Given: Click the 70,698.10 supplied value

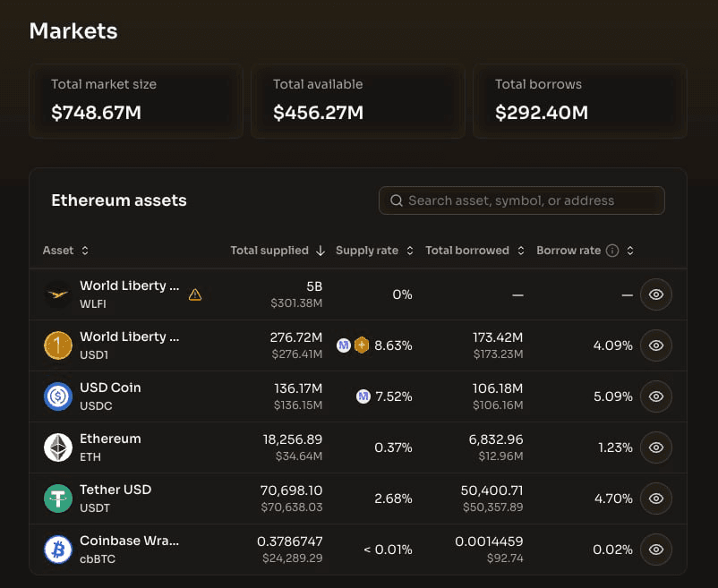Looking at the screenshot, I should point(291,490).
